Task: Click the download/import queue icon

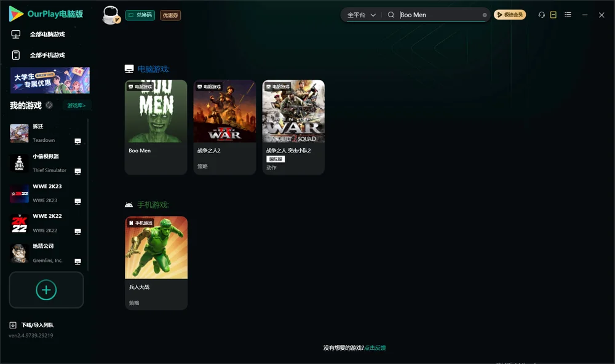Action: click(x=13, y=325)
